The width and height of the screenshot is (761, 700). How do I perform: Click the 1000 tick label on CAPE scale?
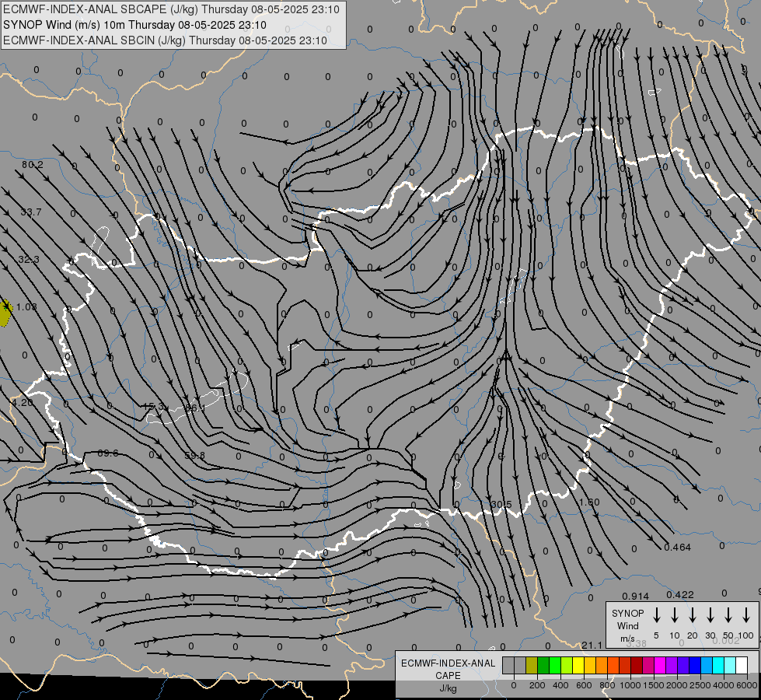630,685
